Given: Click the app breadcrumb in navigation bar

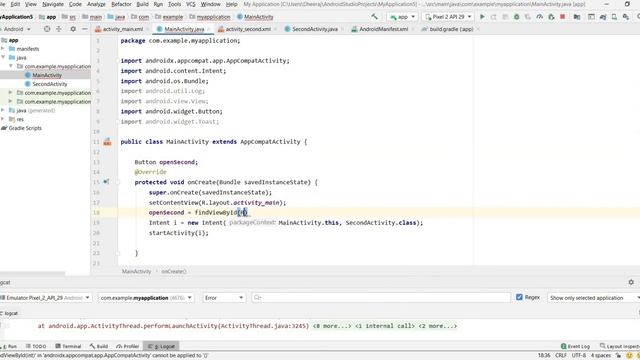Looking at the screenshot, I should [48, 17].
